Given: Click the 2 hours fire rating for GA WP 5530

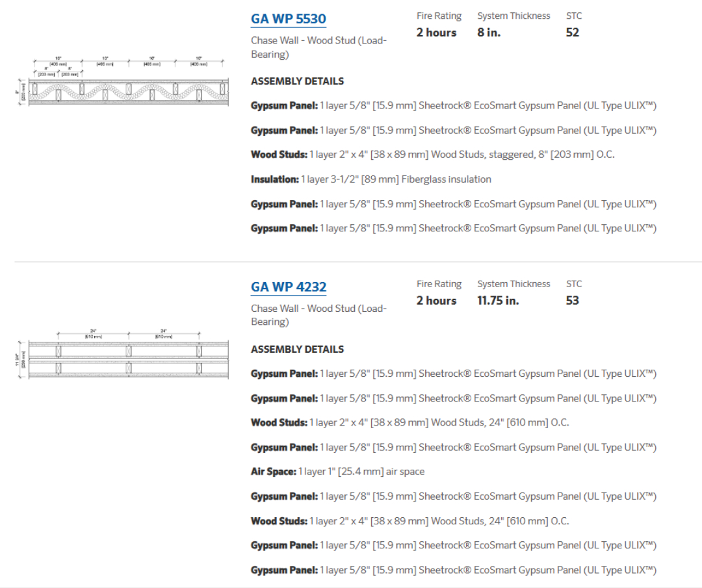Looking at the screenshot, I should tap(436, 32).
